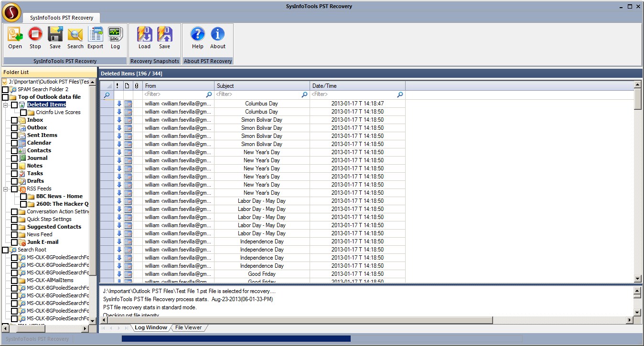
Task: Select the Quick Step Settings folder
Action: (x=49, y=219)
